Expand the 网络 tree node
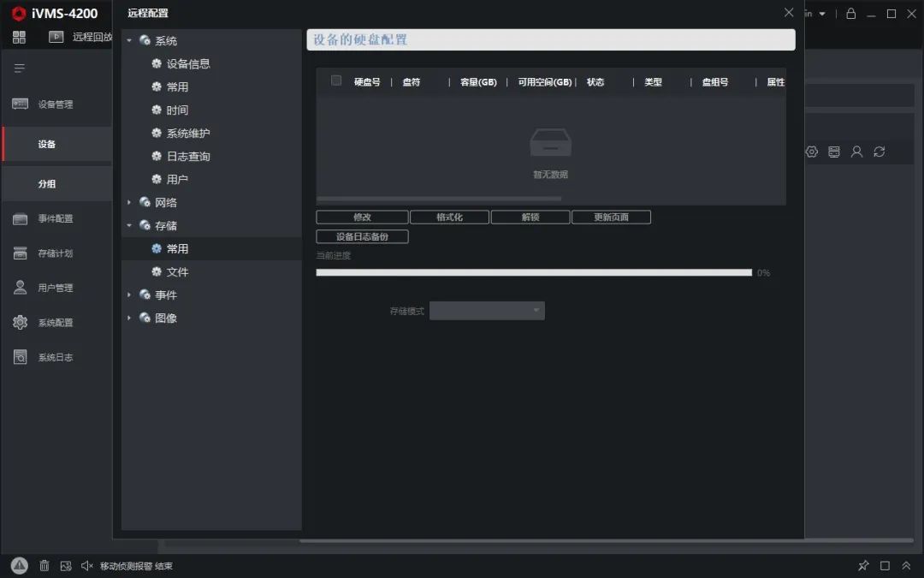 [129, 203]
